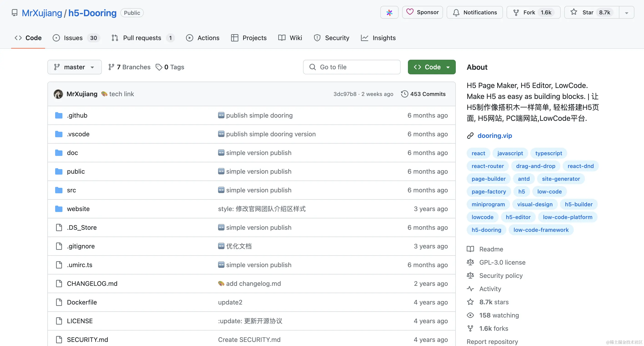Focus the Go to file search field
Viewport: 644px width, 346px height.
pos(351,67)
